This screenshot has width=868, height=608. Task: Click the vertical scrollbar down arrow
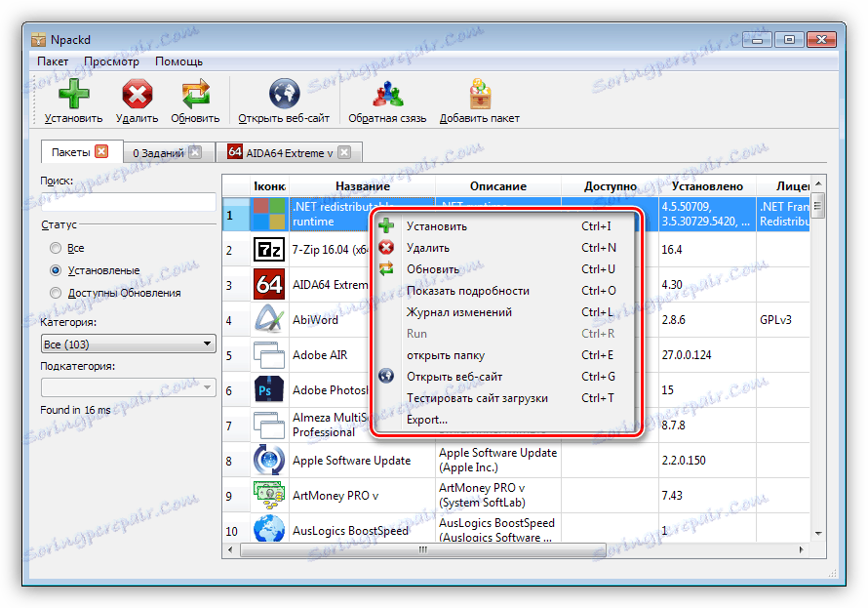[x=818, y=533]
